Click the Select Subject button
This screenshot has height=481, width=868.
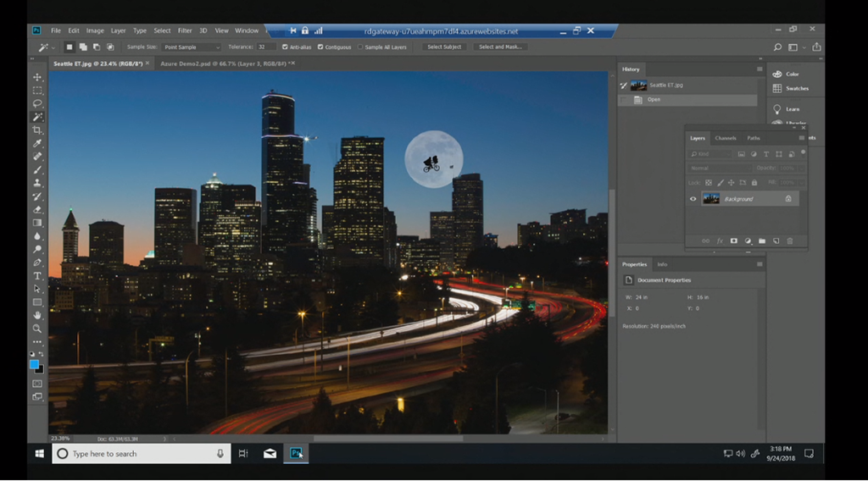click(444, 47)
